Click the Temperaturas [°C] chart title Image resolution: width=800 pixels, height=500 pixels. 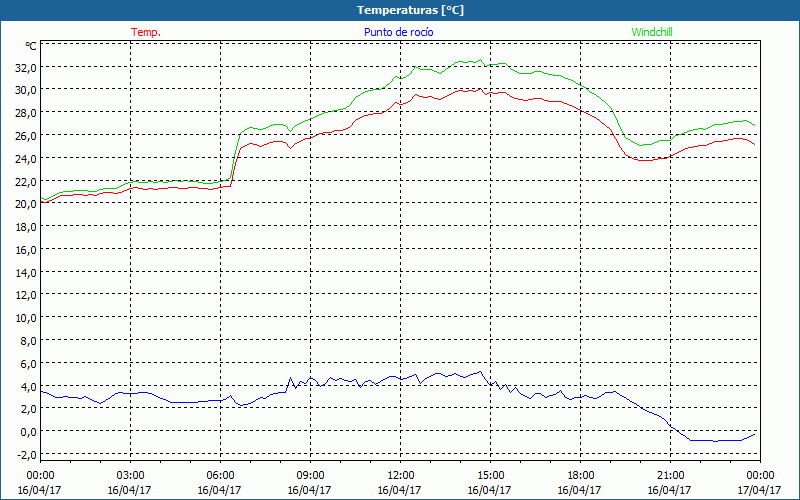pos(410,10)
